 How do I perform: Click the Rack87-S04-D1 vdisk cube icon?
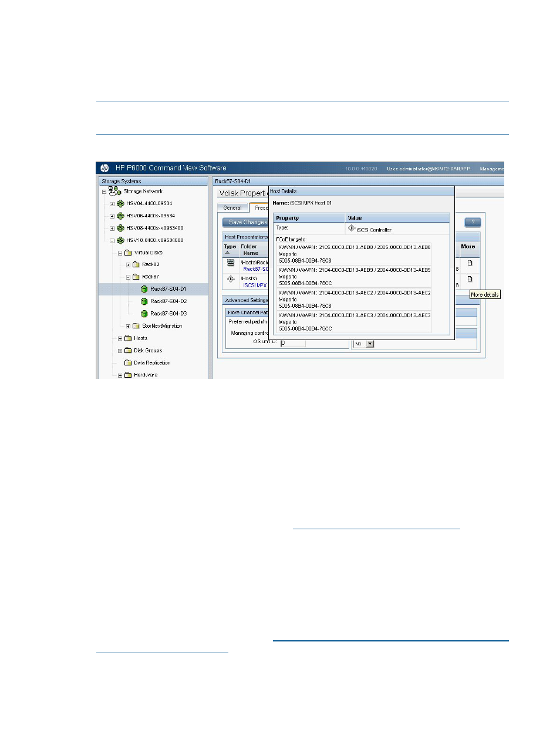point(144,289)
